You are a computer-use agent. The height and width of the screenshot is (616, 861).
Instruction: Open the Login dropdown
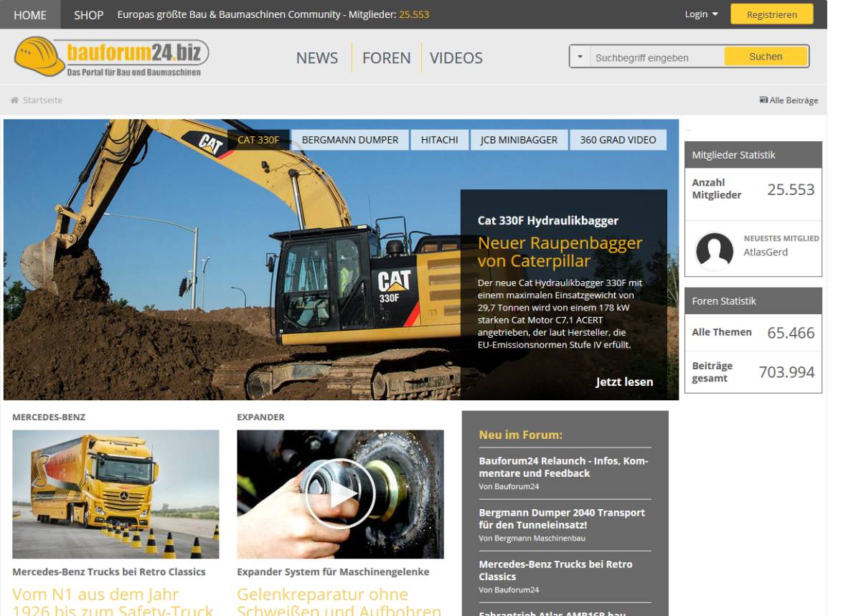[701, 14]
